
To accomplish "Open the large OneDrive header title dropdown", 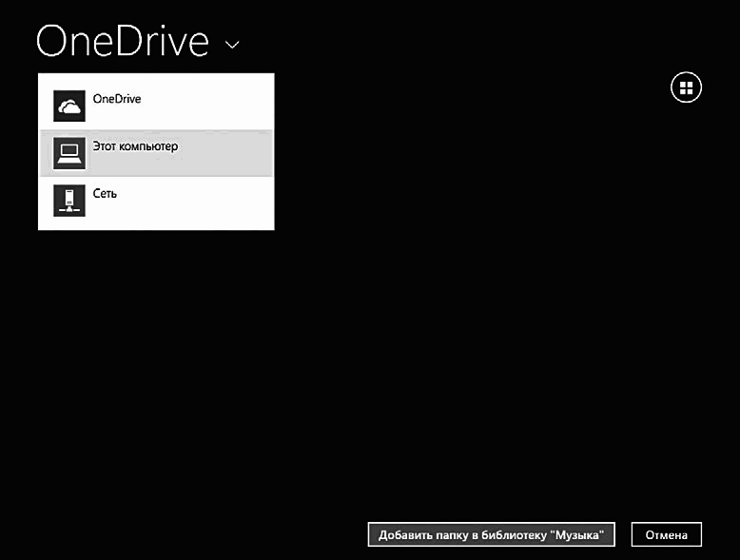I will [123, 41].
